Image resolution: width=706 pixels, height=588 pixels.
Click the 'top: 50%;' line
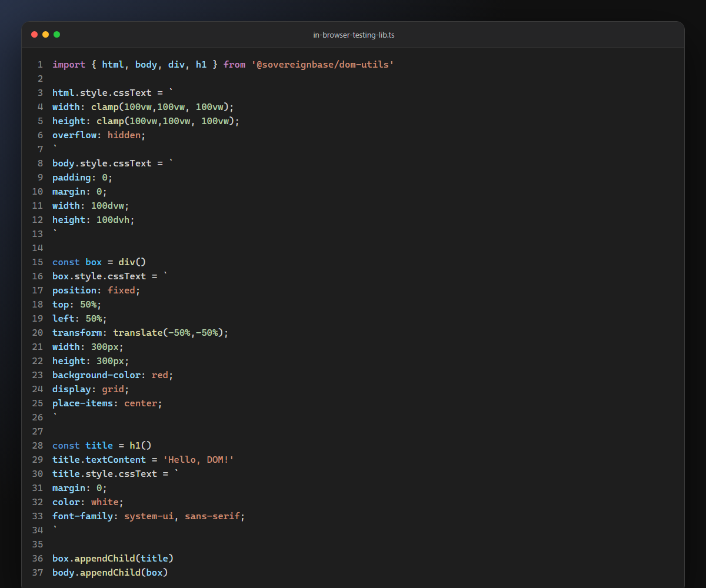point(77,305)
